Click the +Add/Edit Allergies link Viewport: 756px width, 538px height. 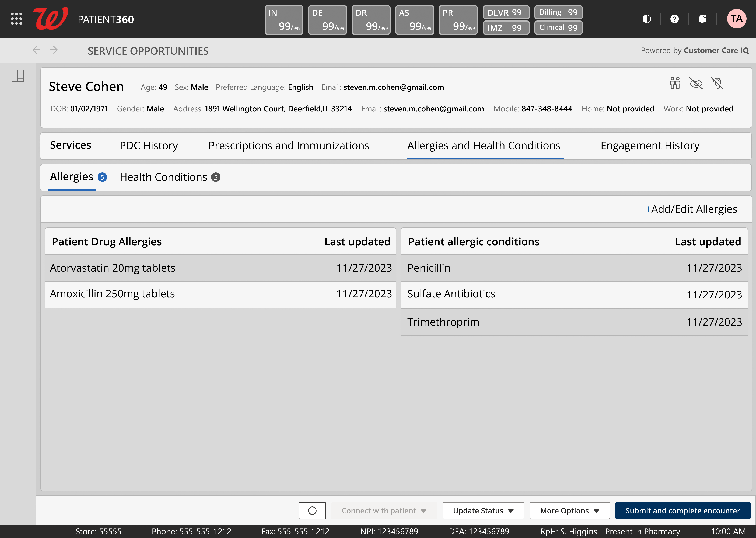691,209
